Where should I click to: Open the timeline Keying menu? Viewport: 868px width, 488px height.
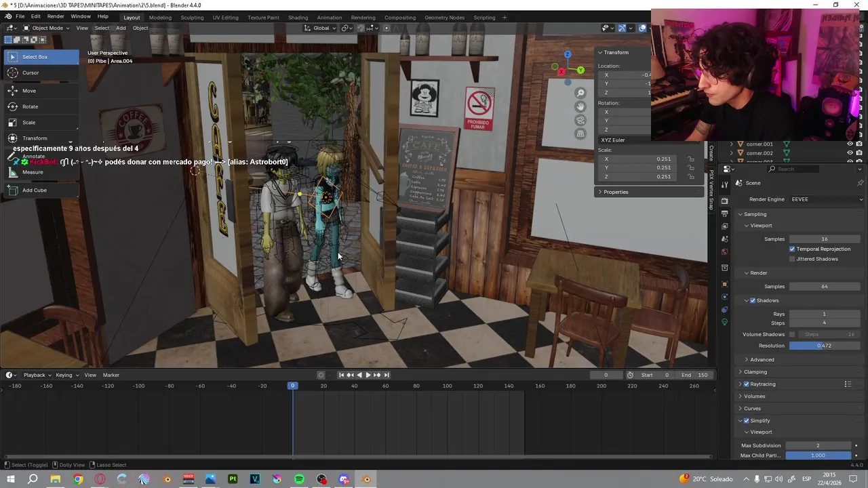(66, 375)
